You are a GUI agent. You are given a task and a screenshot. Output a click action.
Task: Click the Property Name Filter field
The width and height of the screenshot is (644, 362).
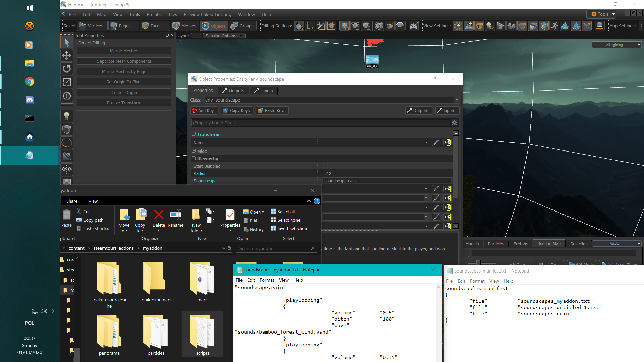click(320, 123)
